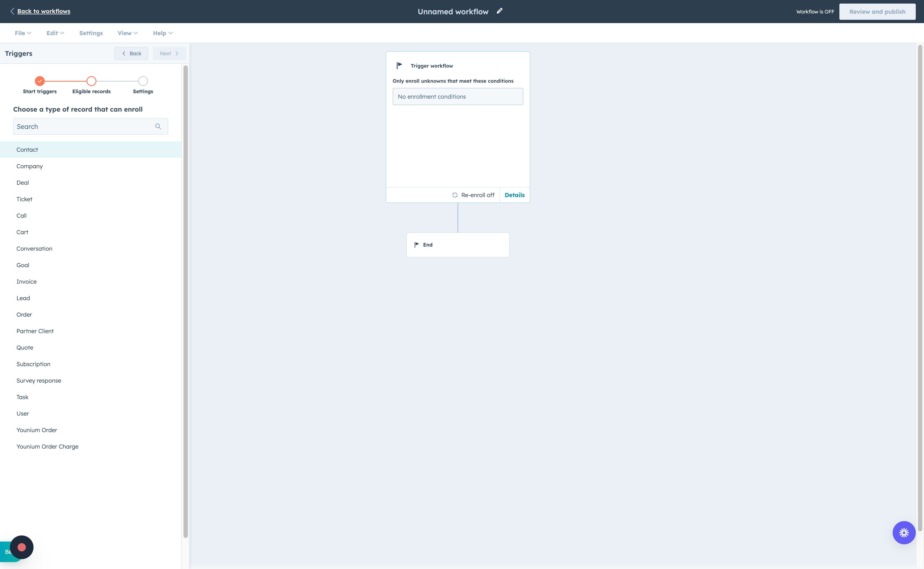
Task: Click the search magnifier icon
Action: point(158,126)
